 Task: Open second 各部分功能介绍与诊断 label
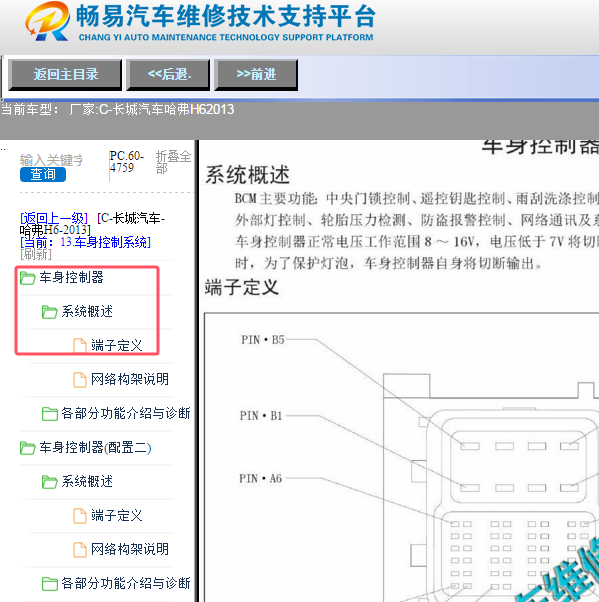coord(126,583)
